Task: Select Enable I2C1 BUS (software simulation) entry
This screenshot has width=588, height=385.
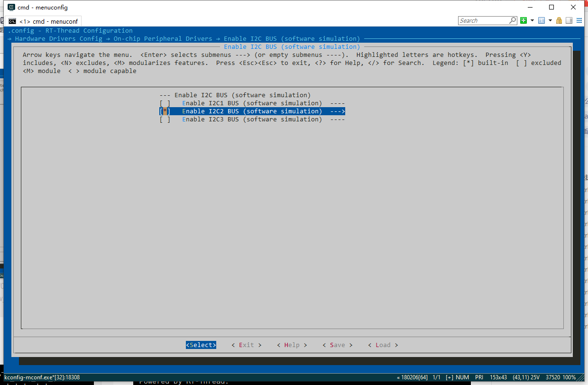Action: point(252,103)
